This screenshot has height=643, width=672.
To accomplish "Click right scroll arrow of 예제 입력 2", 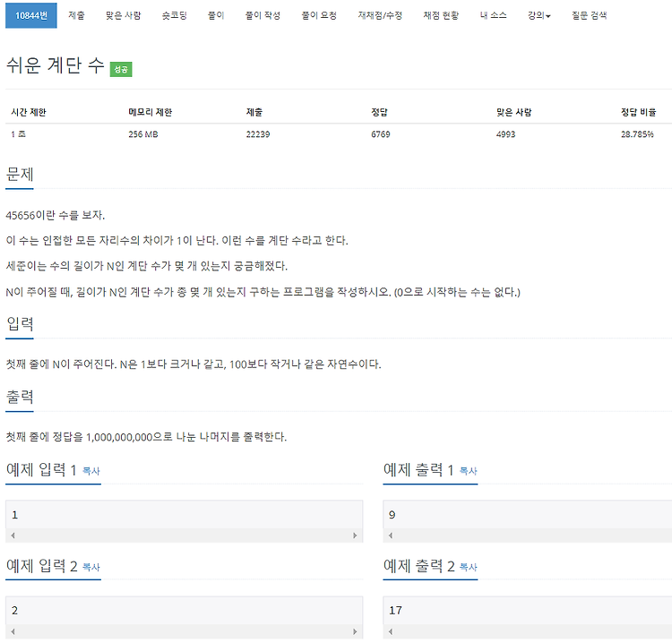I will (x=355, y=631).
